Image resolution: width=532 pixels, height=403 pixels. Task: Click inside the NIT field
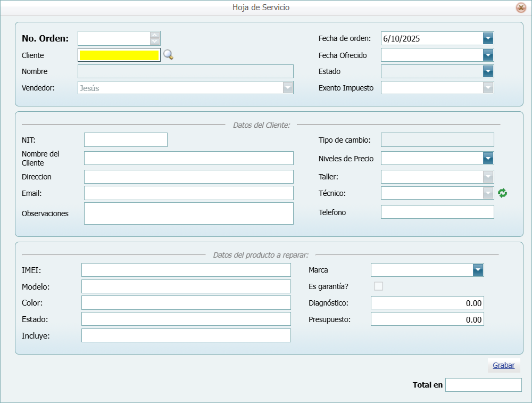(x=125, y=139)
